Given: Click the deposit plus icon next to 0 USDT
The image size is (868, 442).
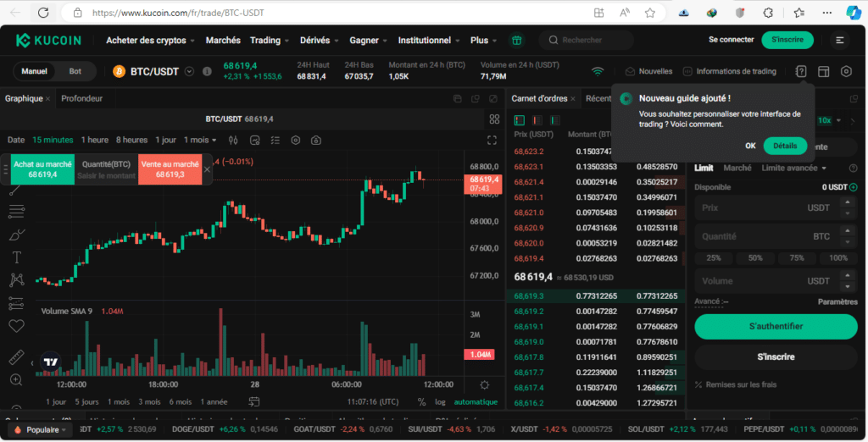Looking at the screenshot, I should click(853, 187).
